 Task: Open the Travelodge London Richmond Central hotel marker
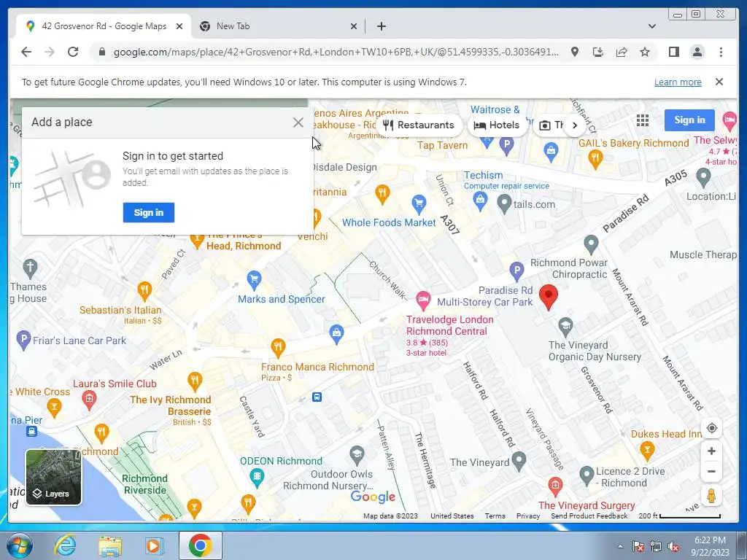click(x=422, y=300)
